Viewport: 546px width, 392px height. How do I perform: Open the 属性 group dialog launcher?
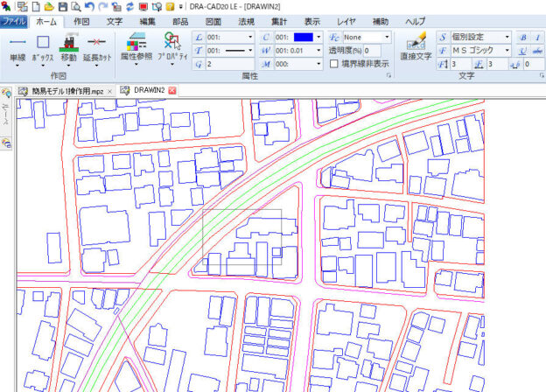(x=389, y=75)
